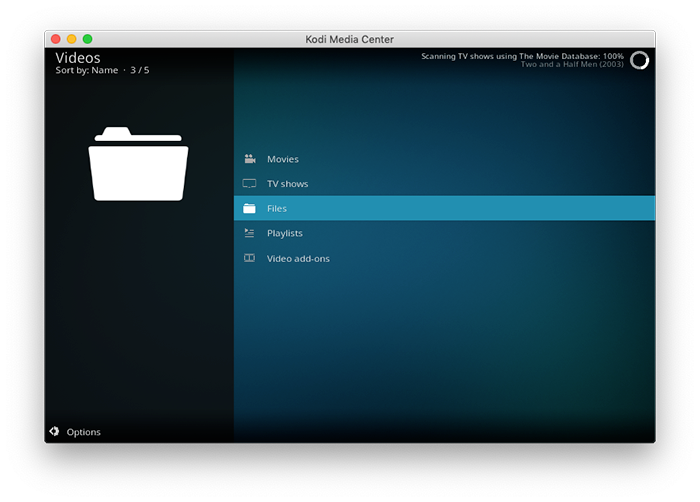Click the library scan progress circle
The width and height of the screenshot is (700, 502).
pos(639,61)
